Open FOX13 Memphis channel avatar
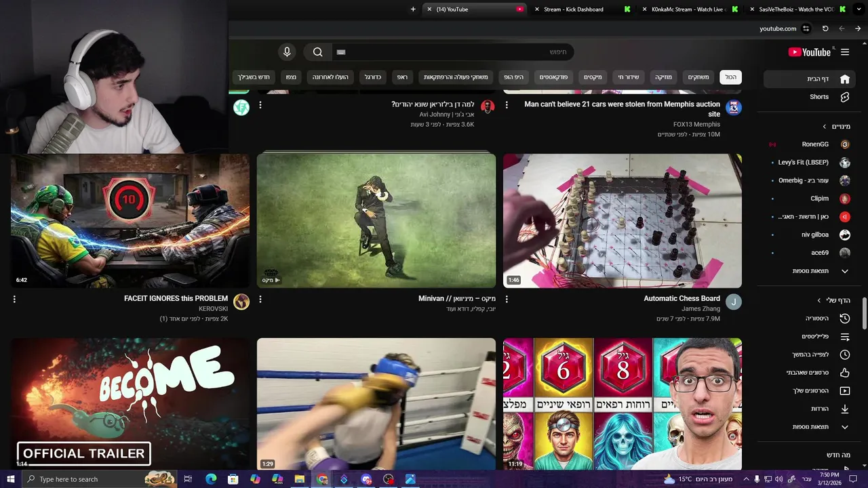 [733, 107]
